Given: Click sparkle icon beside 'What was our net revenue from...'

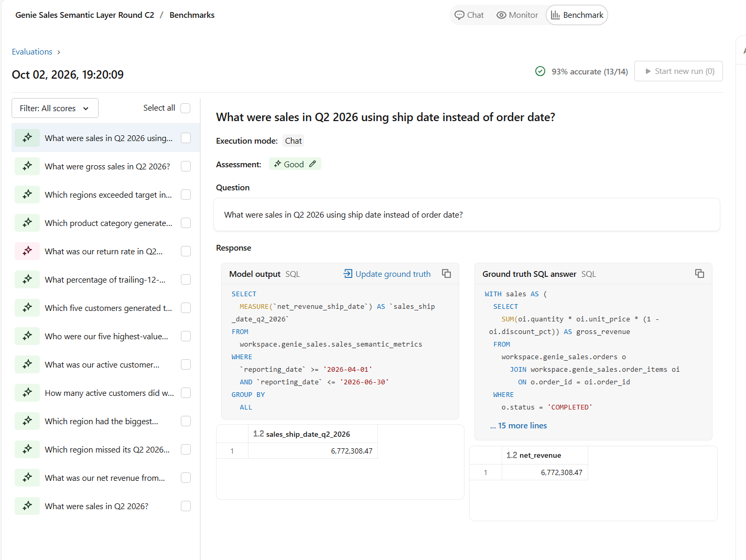Looking at the screenshot, I should click(x=27, y=478).
